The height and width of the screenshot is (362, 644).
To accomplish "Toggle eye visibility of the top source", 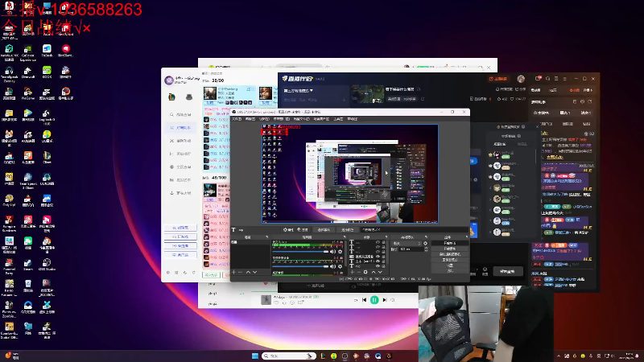I will [378, 242].
